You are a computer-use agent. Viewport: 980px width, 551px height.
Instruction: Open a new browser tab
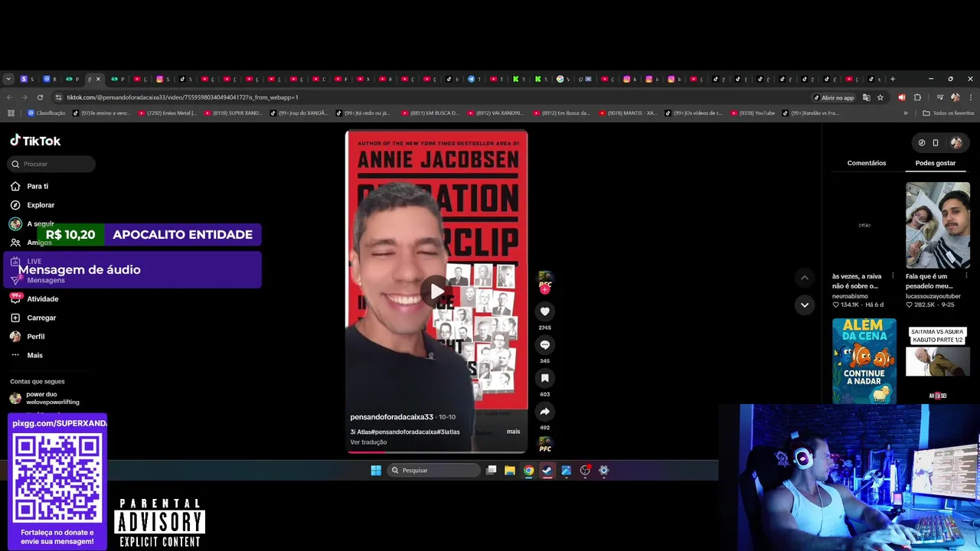(892, 79)
